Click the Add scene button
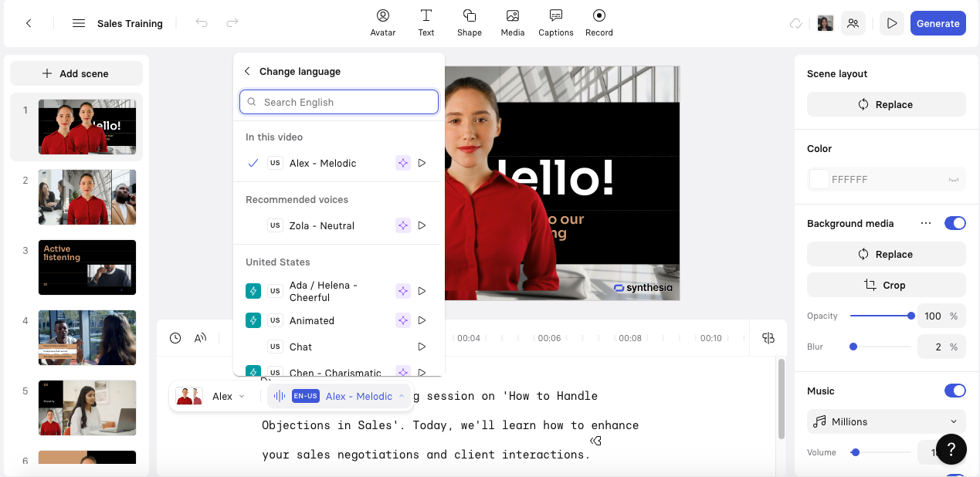Screen dimensions: 980x477 76,73
